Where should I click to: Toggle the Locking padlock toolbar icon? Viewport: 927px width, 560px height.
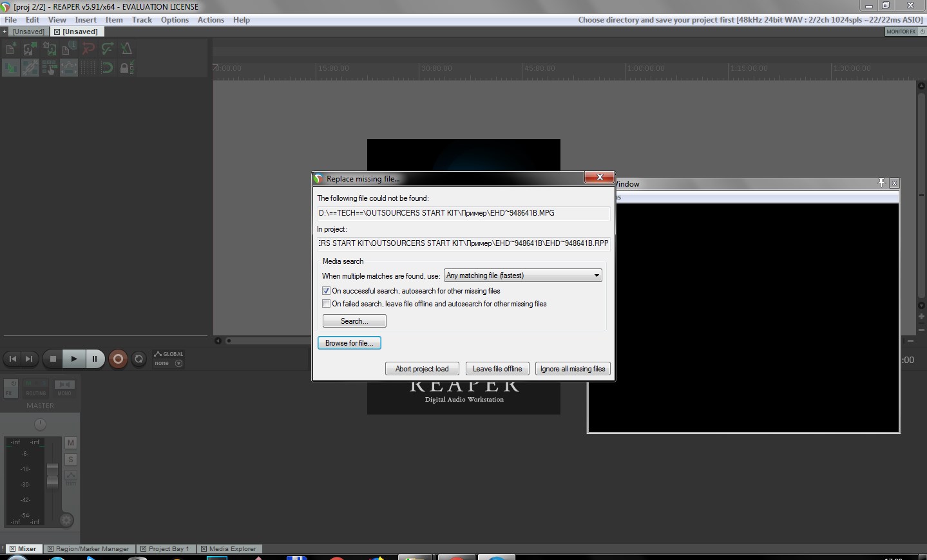127,68
